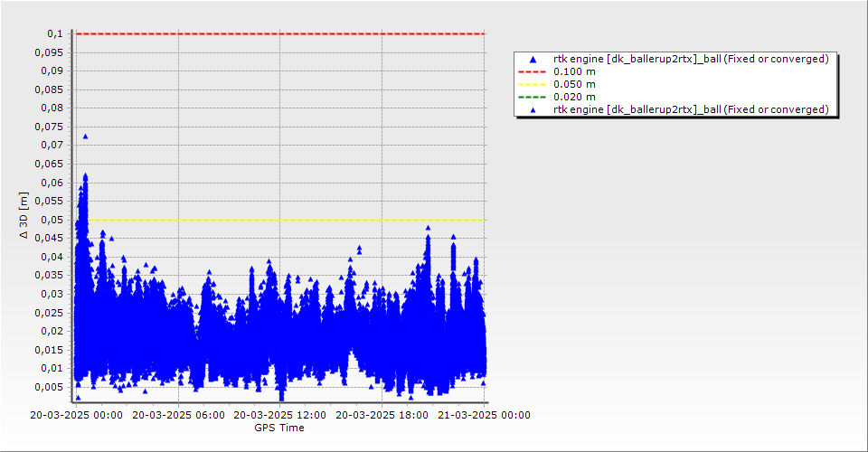This screenshot has height=452, width=868.
Task: Click the '20-03-2025 12:00' x-axis label
Action: (279, 416)
